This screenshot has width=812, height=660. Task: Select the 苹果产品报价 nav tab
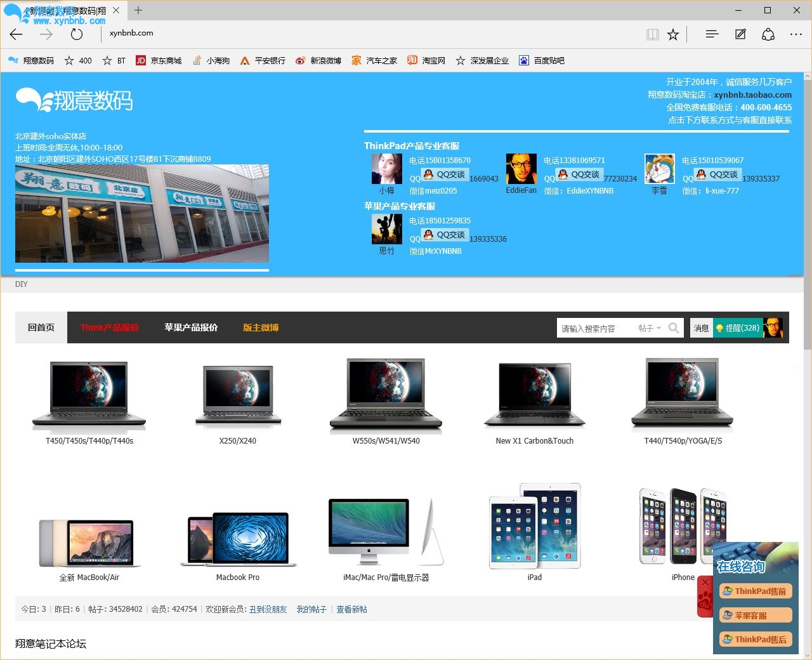coord(191,327)
